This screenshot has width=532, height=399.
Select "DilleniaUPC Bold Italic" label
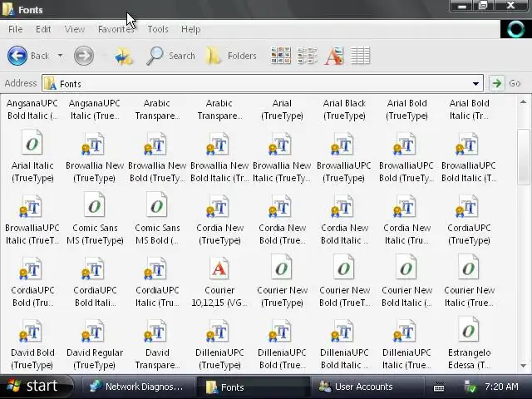pyautogui.click(x=344, y=359)
